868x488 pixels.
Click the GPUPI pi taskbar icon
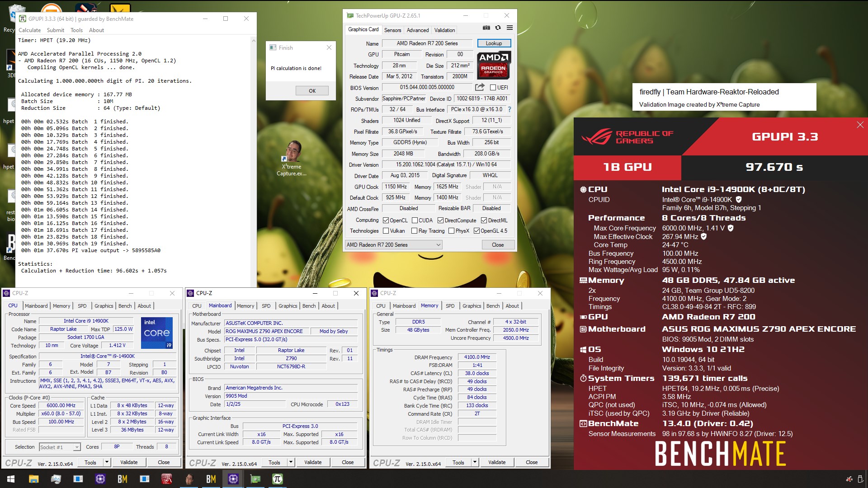pyautogui.click(x=278, y=479)
